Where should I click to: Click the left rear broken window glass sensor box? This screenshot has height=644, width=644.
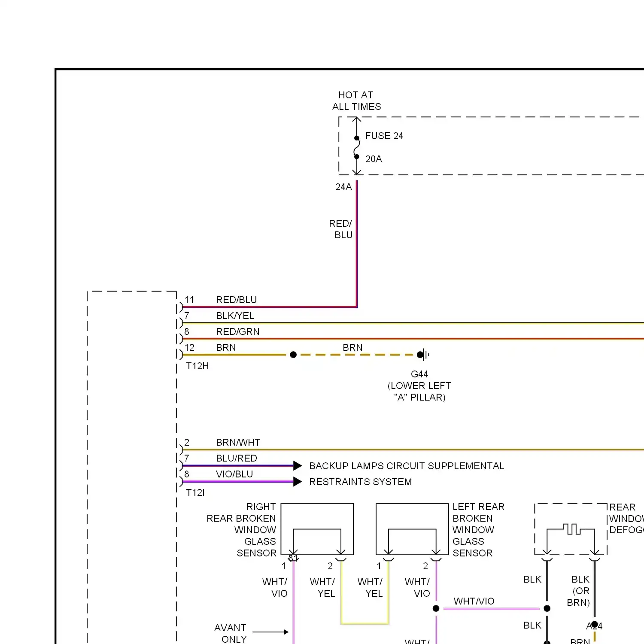click(x=412, y=529)
